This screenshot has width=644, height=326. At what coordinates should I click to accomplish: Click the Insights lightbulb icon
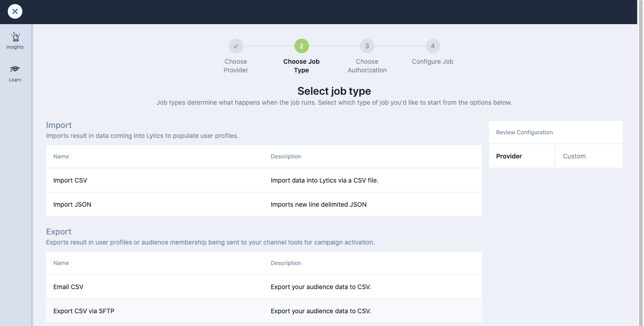[15, 37]
